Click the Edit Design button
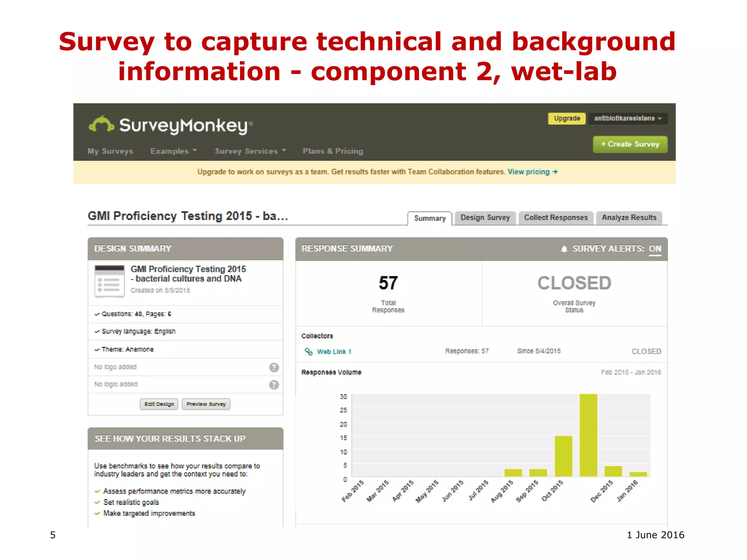This screenshot has height=560, width=747. pos(159,404)
